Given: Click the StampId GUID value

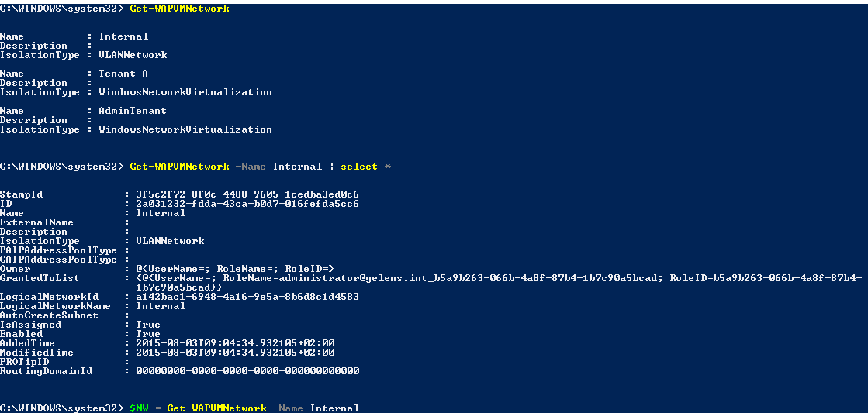Looking at the screenshot, I should point(247,194).
